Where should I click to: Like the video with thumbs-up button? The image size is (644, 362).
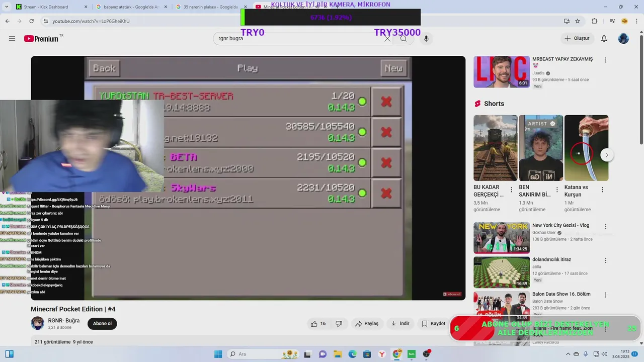tap(318, 324)
